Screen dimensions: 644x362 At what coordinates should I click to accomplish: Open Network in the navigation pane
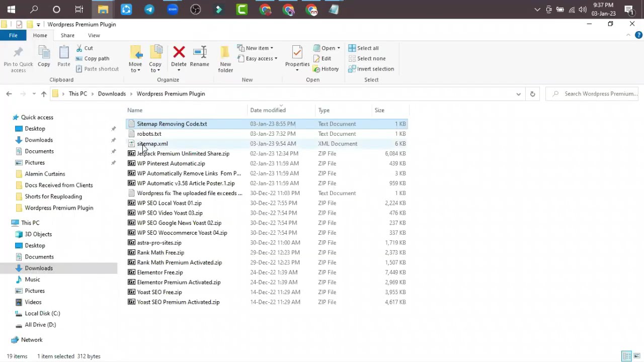32,339
